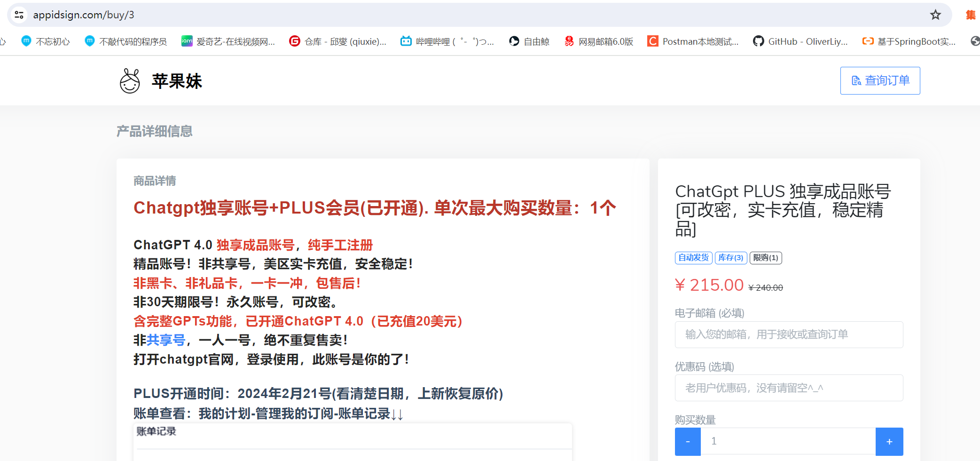Click the 商品详情 section label
This screenshot has height=461, width=980.
[x=155, y=181]
